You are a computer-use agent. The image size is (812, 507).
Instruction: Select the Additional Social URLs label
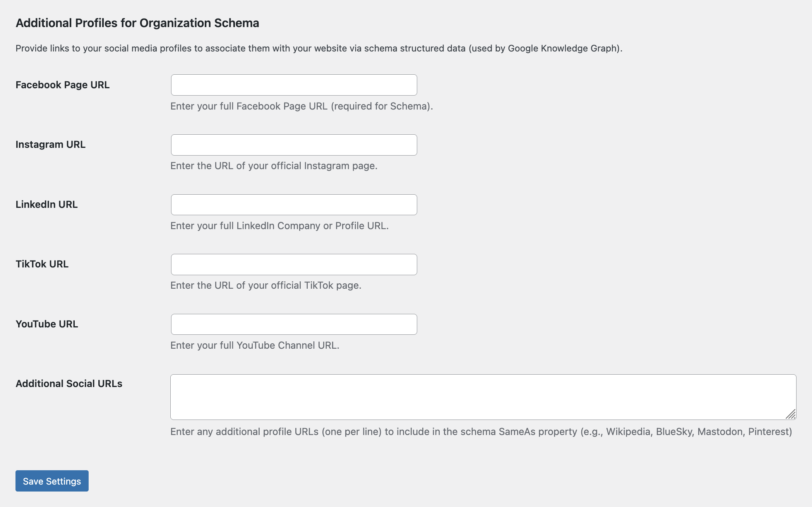[69, 384]
